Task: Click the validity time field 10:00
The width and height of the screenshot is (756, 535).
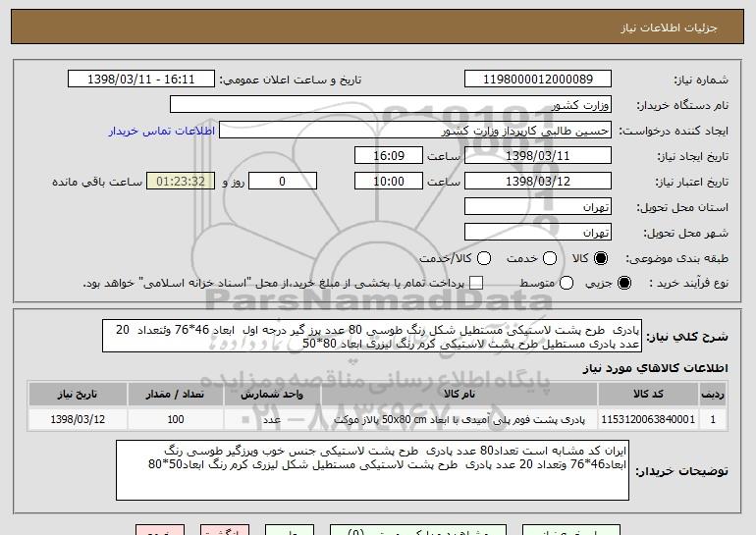Action: [x=389, y=182]
